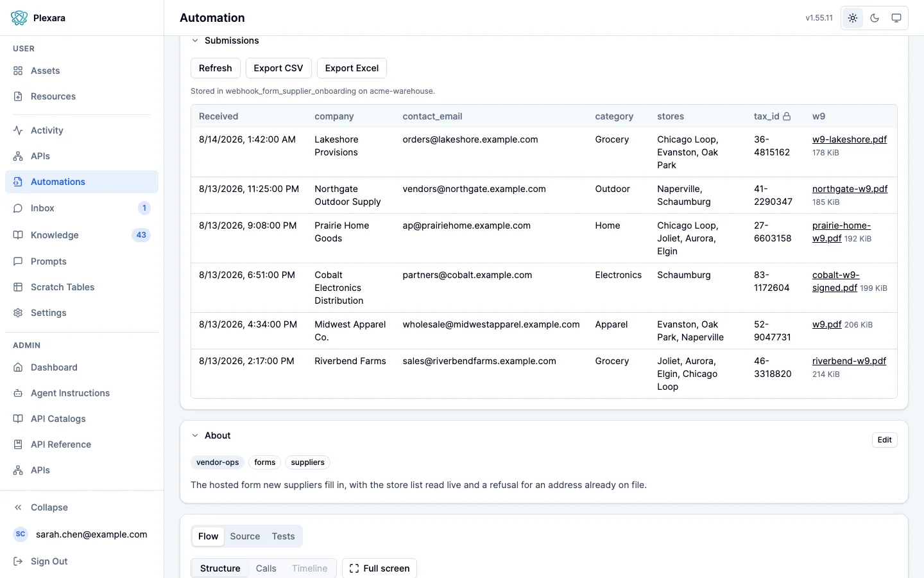This screenshot has width=924, height=578.
Task: Open Resources in the sidebar
Action: click(x=81, y=96)
